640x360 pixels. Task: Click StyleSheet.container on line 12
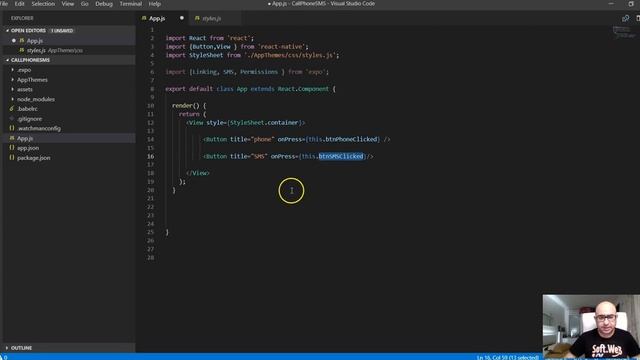[264, 122]
